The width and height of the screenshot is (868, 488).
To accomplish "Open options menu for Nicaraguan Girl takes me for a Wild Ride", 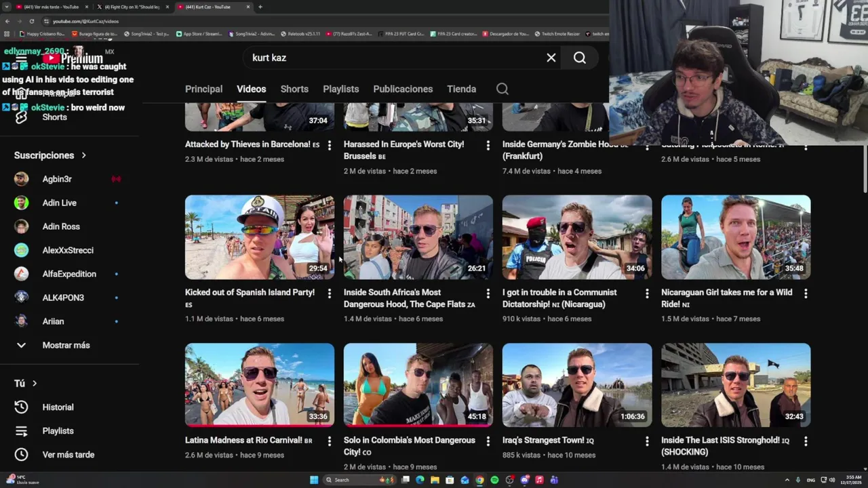I will point(806,293).
